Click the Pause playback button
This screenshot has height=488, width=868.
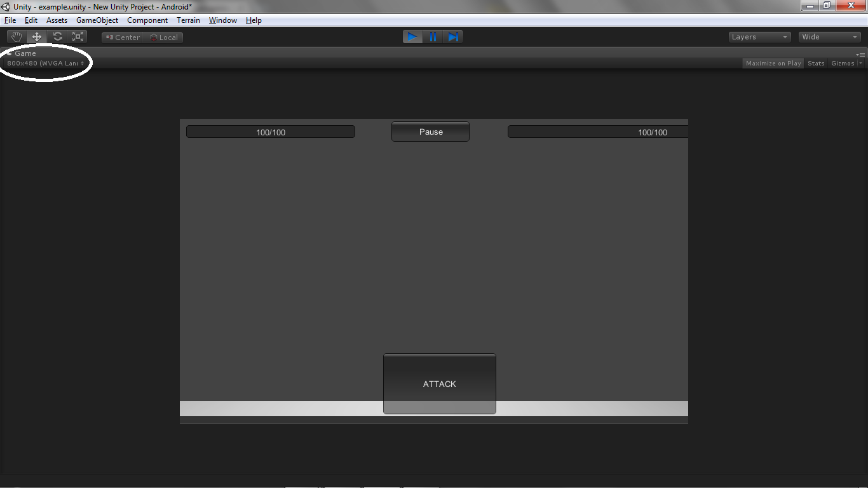point(433,37)
